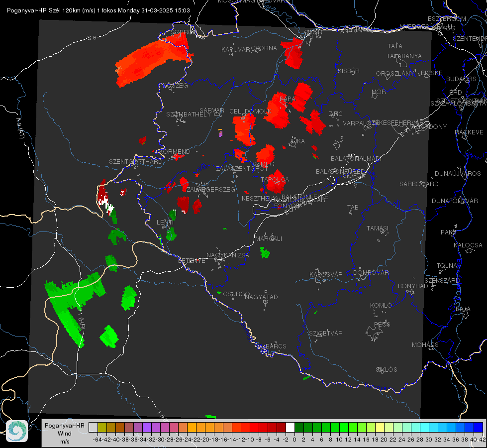Click the 'KOMLO' city label

[x=381, y=306]
